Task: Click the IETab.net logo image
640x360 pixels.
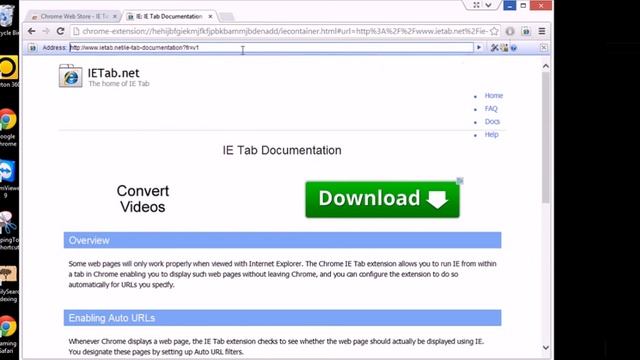Action: 70,76
